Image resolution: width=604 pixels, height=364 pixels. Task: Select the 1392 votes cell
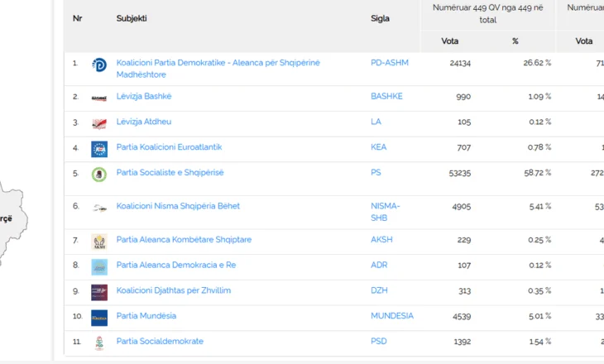pos(463,342)
